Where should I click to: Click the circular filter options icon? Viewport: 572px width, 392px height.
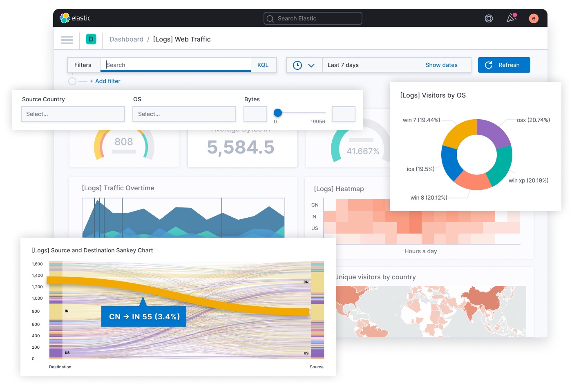[x=72, y=81]
